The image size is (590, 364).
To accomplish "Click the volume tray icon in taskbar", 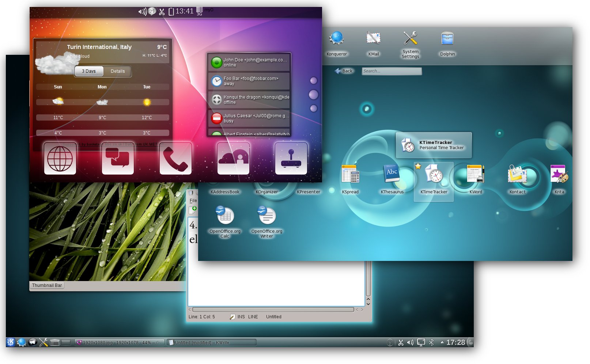I will [410, 342].
